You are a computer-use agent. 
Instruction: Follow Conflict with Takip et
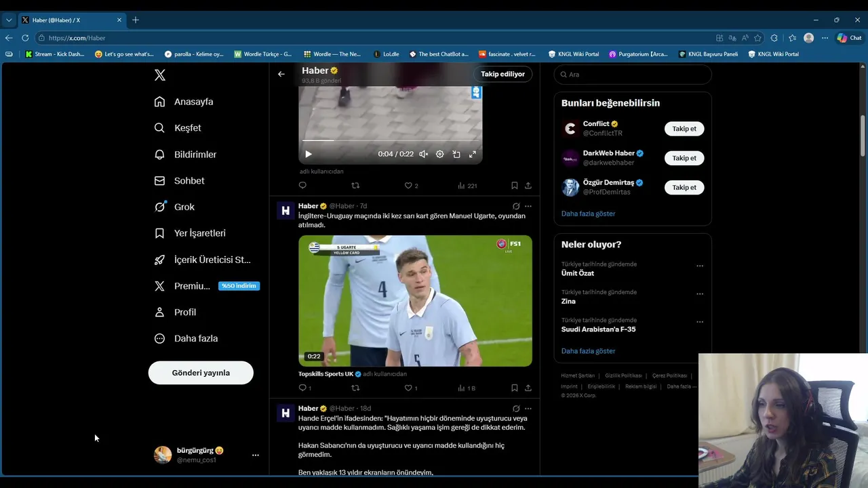click(684, 129)
